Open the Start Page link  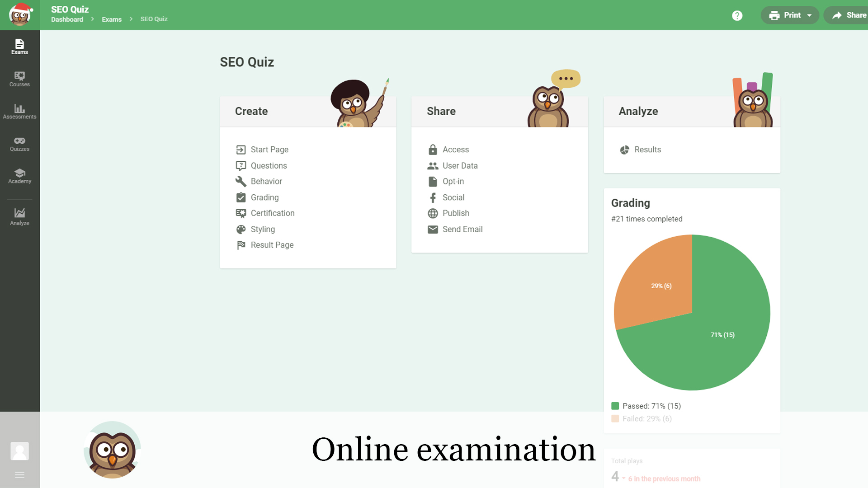pyautogui.click(x=269, y=150)
